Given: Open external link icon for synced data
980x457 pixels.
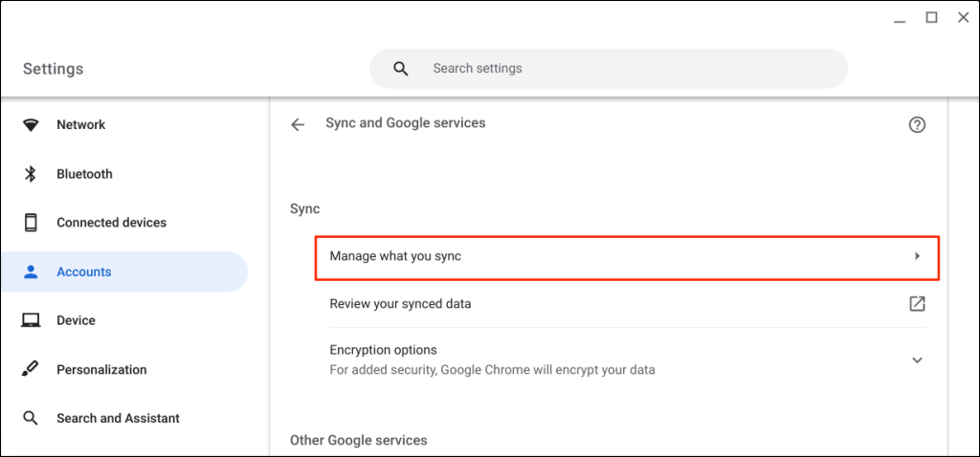Looking at the screenshot, I should [917, 304].
